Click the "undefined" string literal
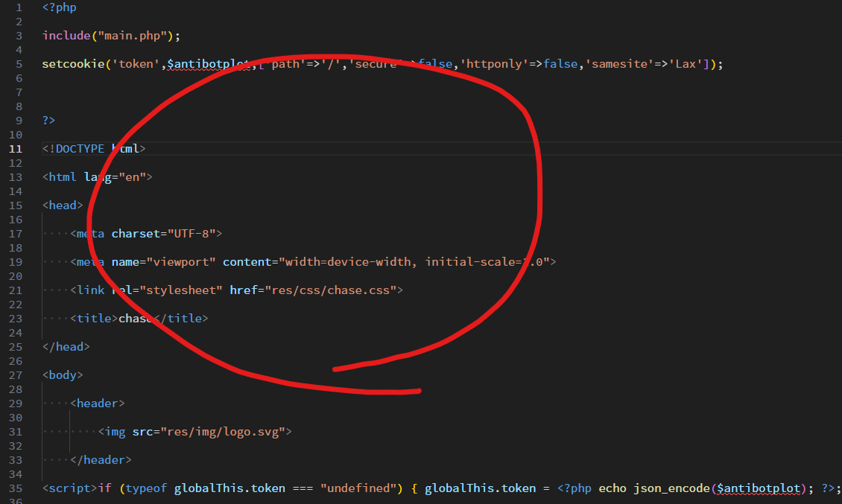The width and height of the screenshot is (842, 504). point(358,488)
